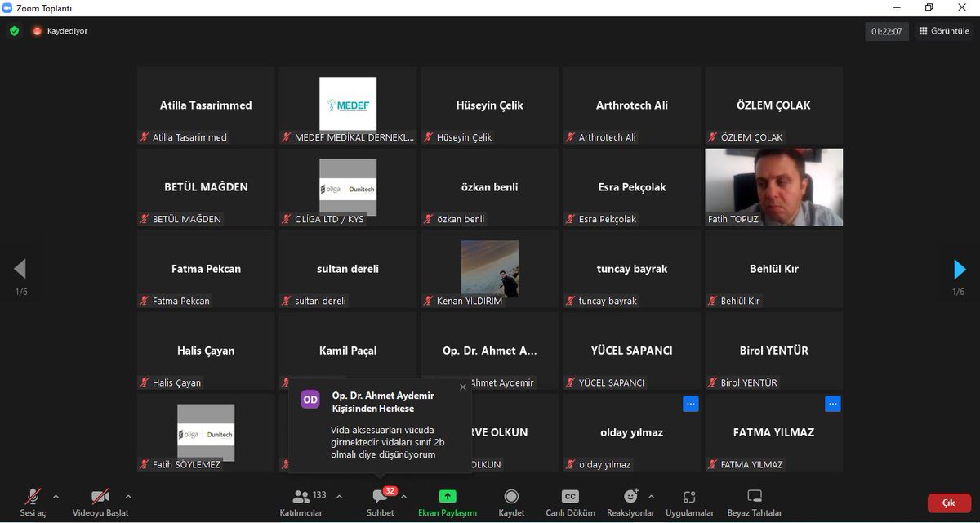The image size is (980, 523).
Task: Select Behlül Kır participant tile
Action: click(774, 269)
